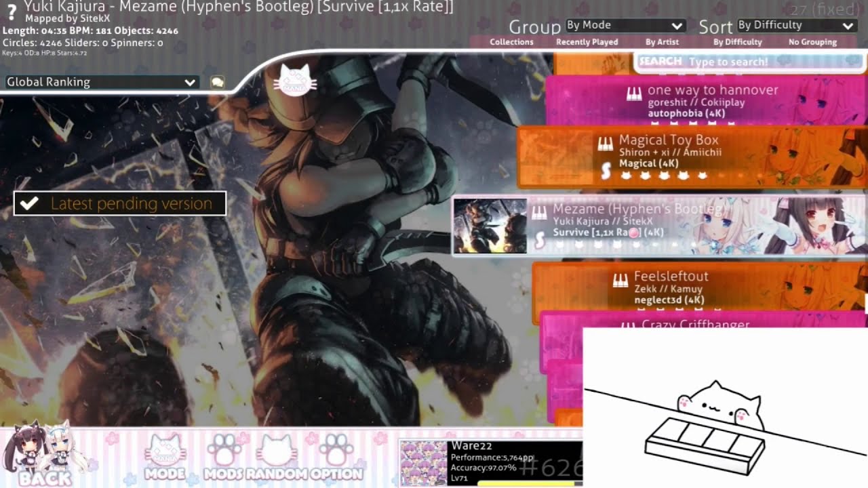Viewport: 868px width, 488px height.
Task: Click the song title Yuki Kajiura - Mezame header
Action: 238,7
